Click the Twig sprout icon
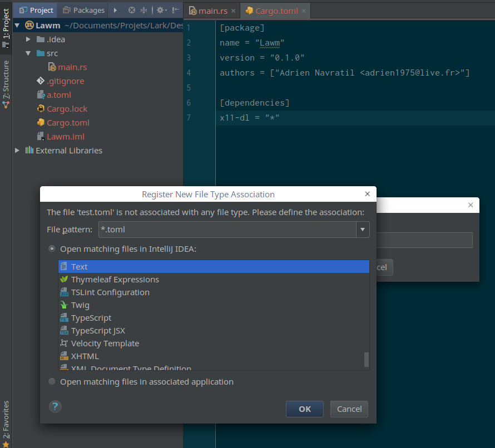 click(x=64, y=305)
